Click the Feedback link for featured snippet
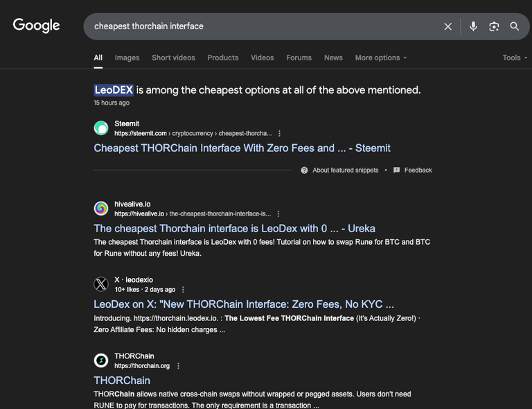 418,170
